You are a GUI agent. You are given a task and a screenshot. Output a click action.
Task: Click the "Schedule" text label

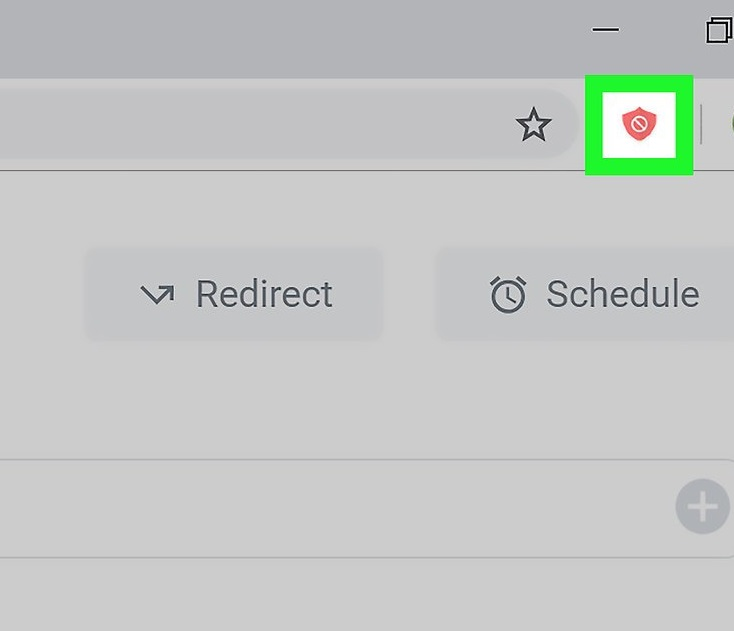622,295
